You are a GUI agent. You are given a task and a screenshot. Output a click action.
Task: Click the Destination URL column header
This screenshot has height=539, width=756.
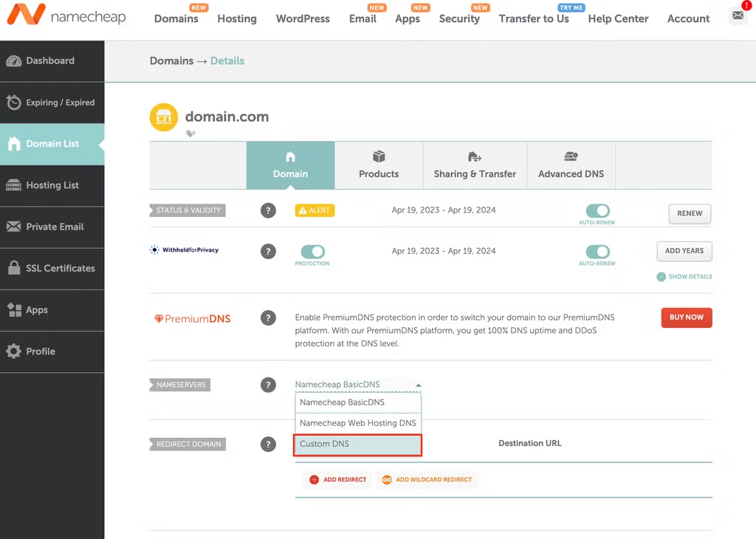pos(530,444)
